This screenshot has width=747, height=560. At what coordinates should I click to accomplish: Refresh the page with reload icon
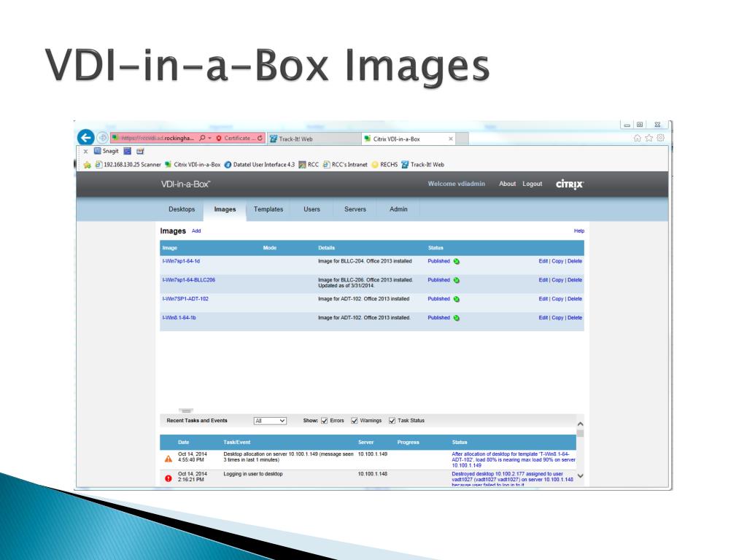coord(260,138)
